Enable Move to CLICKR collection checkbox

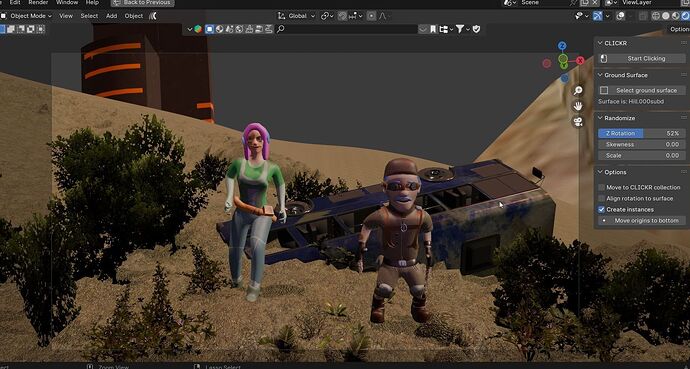coord(601,187)
